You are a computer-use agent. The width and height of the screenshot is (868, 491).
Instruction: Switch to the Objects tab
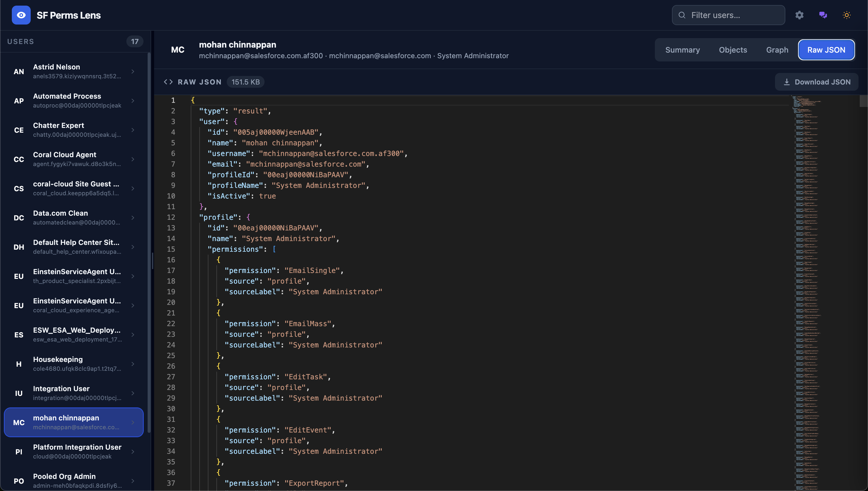point(733,50)
